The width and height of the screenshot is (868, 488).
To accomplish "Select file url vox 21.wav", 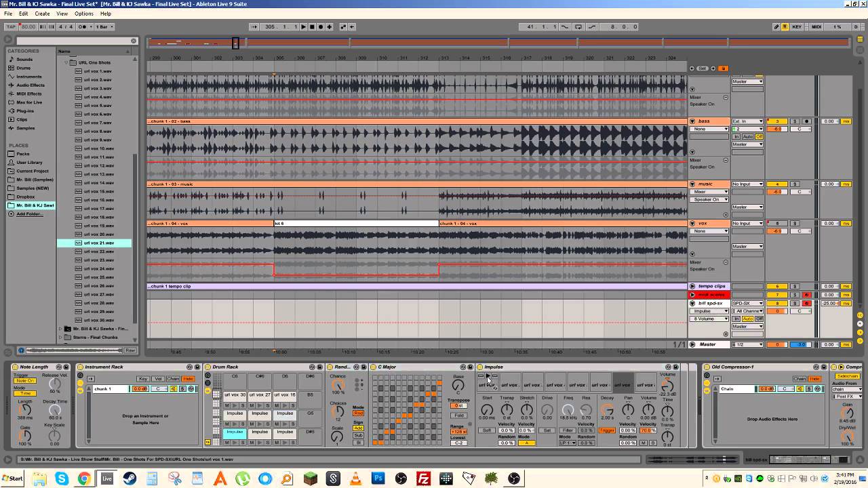I will click(x=99, y=243).
